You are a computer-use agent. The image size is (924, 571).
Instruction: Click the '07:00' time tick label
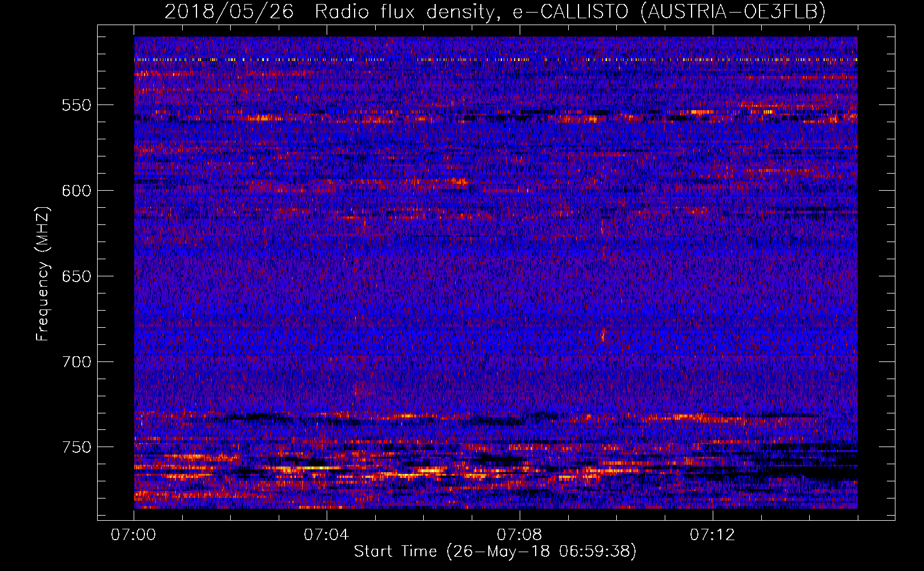[134, 535]
